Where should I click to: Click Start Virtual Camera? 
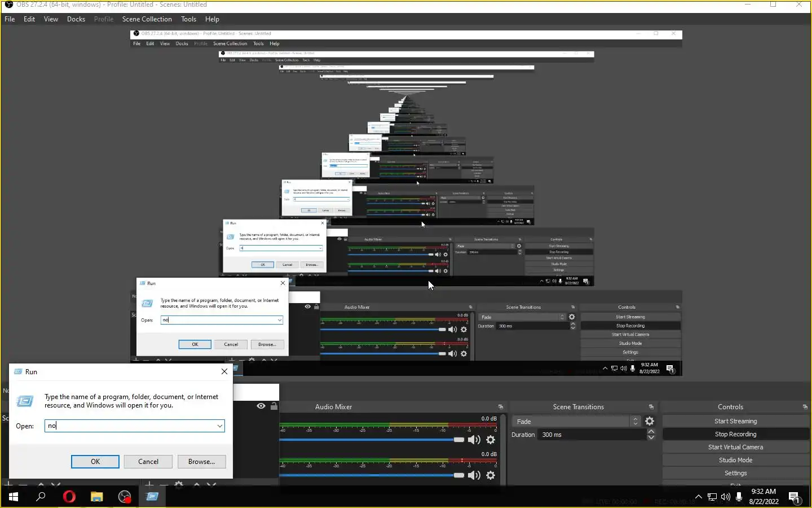pyautogui.click(x=735, y=447)
